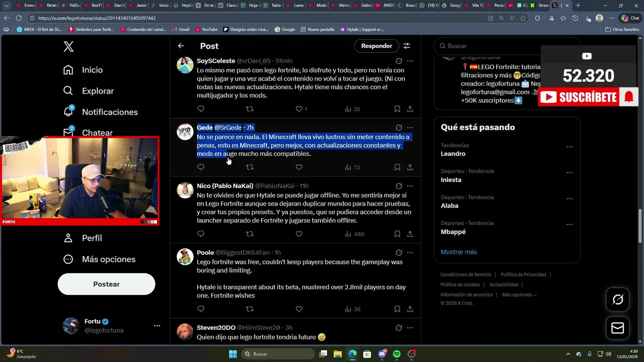Open Condiciones de Servicio footer link
This screenshot has height=362, width=644.
[466, 275]
